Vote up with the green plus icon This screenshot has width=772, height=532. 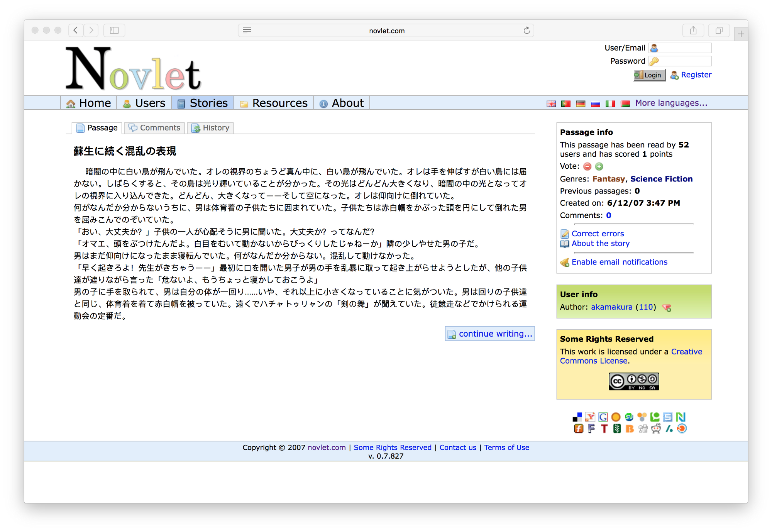tap(599, 166)
